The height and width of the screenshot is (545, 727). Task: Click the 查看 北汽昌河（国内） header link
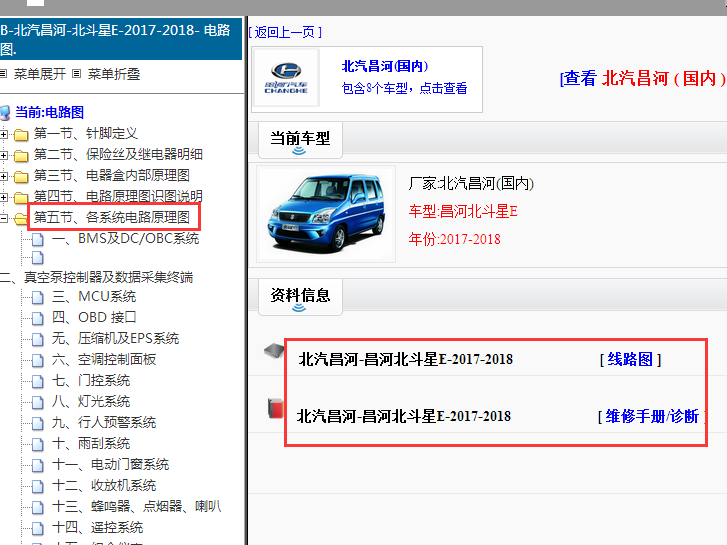(643, 78)
